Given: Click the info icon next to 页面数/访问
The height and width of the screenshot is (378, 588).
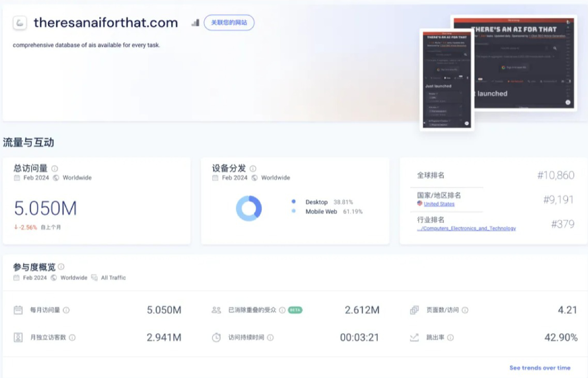Looking at the screenshot, I should [x=465, y=310].
